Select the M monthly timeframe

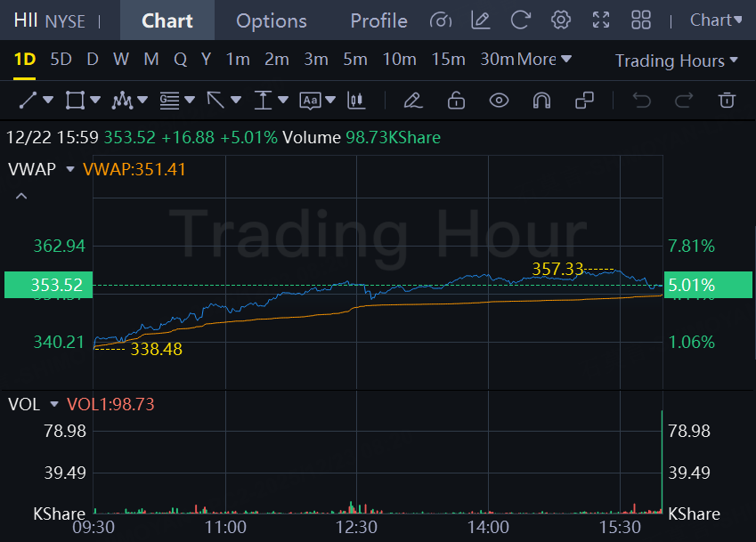coord(151,60)
